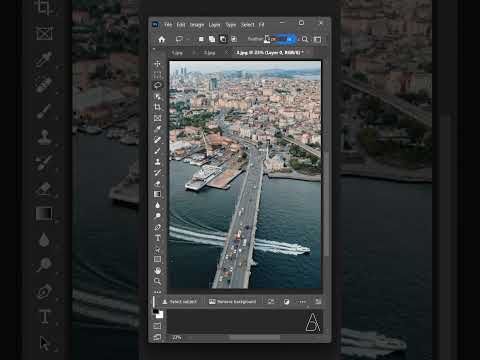
Task: Open the Layer menu
Action: tap(214, 25)
